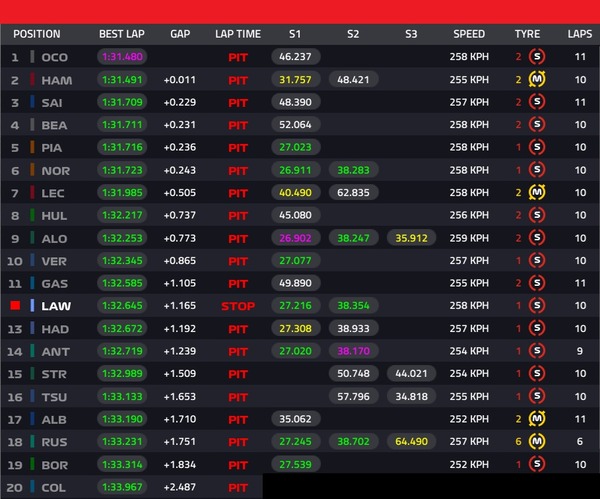Viewport: 600px width, 499px height.
Task: Click the purple S1 time 26.902
Action: [295, 238]
